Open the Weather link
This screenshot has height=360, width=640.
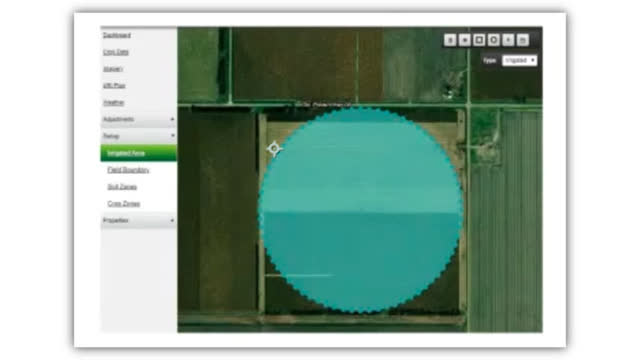(113, 102)
